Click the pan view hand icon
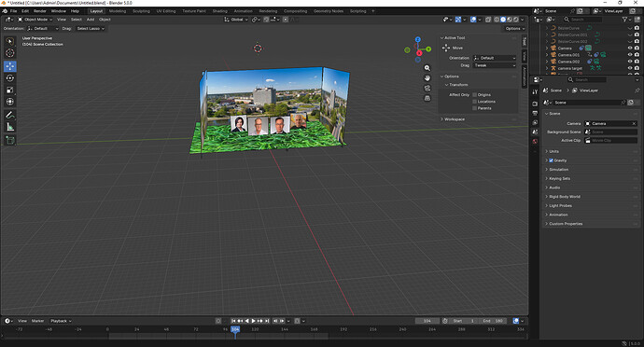This screenshot has width=644, height=347. point(427,78)
